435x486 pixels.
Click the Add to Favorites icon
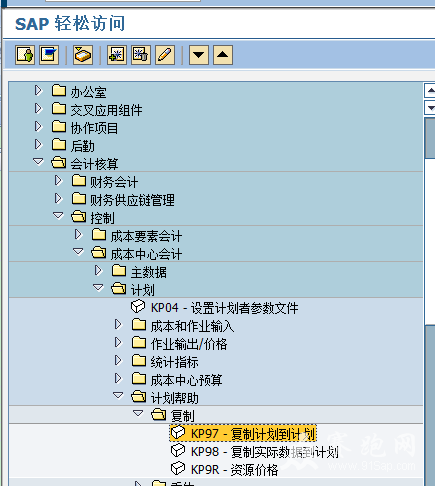[117, 55]
